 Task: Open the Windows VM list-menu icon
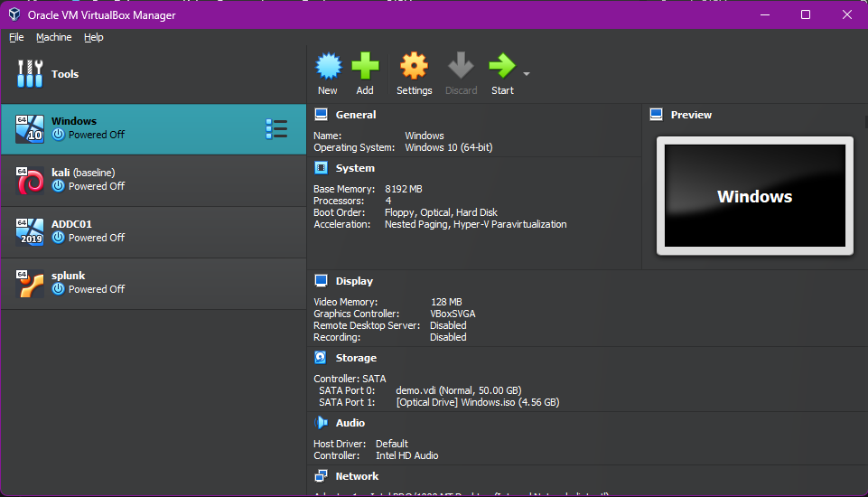[276, 129]
